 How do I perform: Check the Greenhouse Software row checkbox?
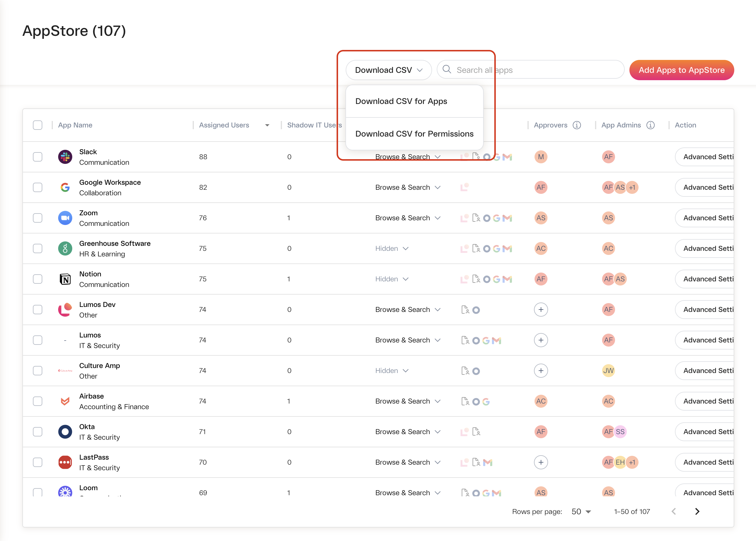pyautogui.click(x=38, y=248)
